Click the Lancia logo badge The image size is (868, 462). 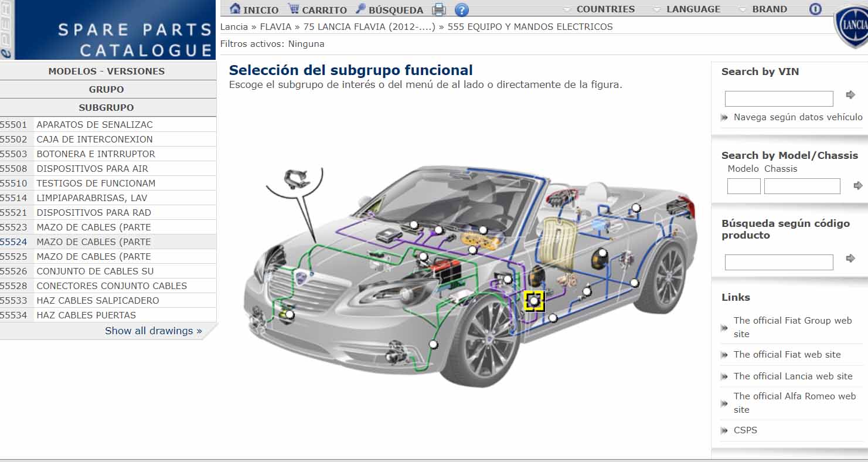(853, 26)
